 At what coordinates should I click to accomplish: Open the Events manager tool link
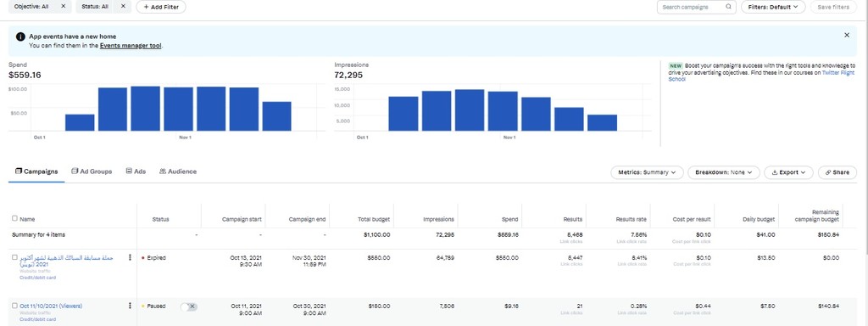pos(131,46)
